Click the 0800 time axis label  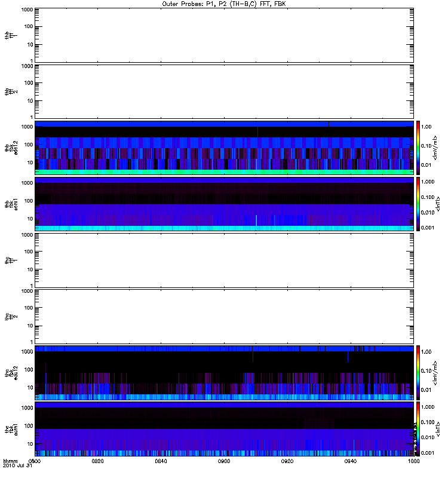pyautogui.click(x=35, y=461)
